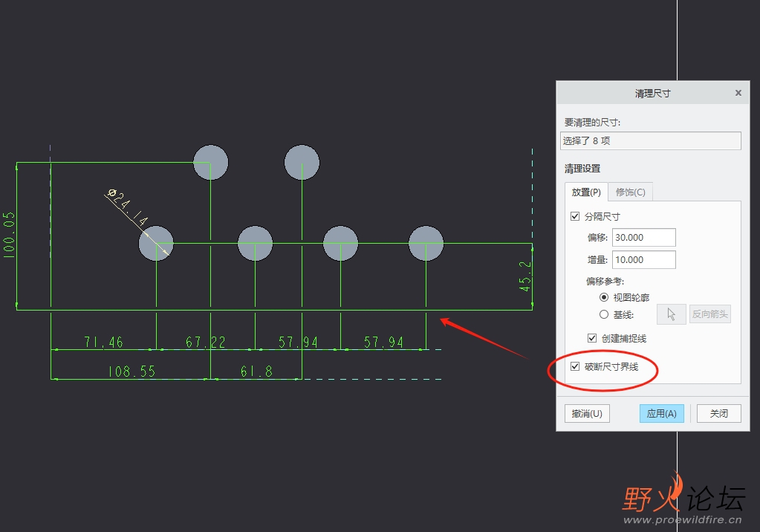760x532 pixels.
Task: Open the 修饰(C) tab
Action: click(630, 192)
